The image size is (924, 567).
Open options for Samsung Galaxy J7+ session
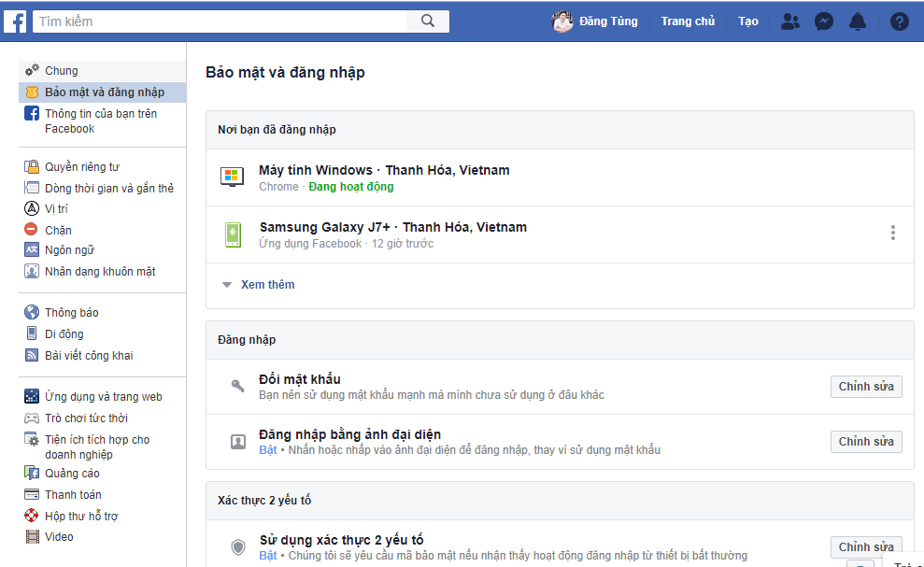(893, 233)
